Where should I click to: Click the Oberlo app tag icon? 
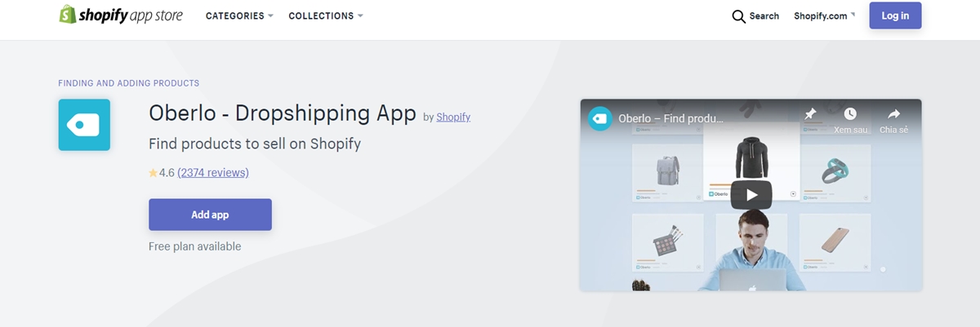(x=84, y=125)
